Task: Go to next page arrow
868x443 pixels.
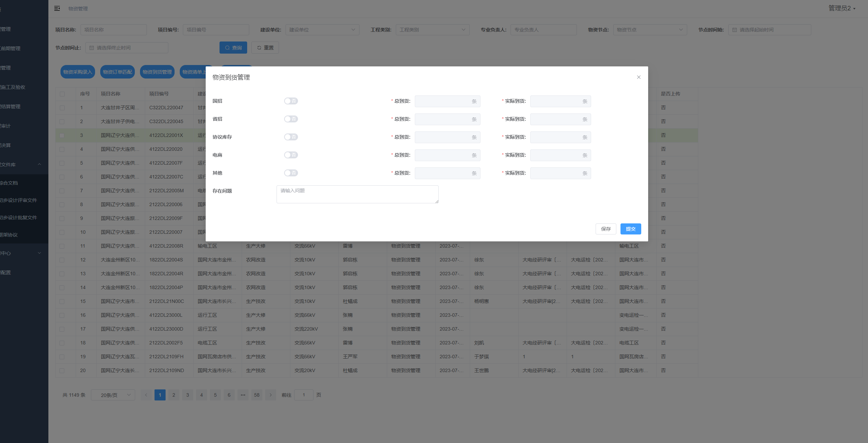Action: pos(271,395)
